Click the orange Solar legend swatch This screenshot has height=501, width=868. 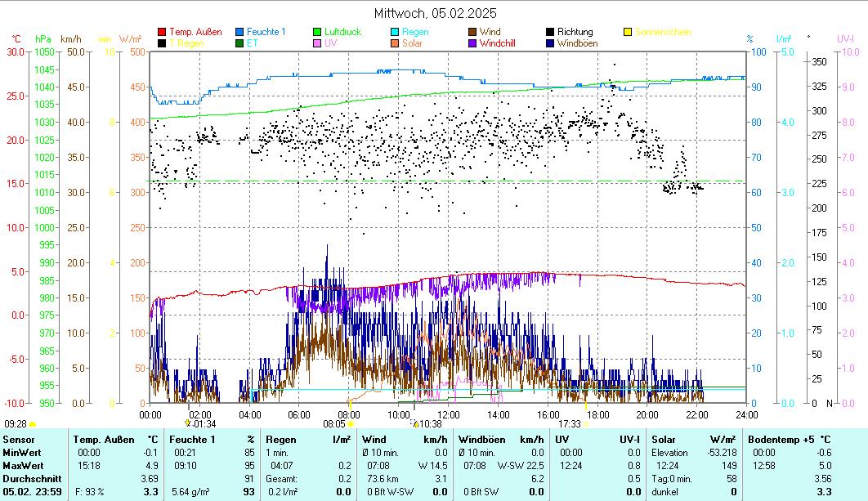[x=395, y=43]
